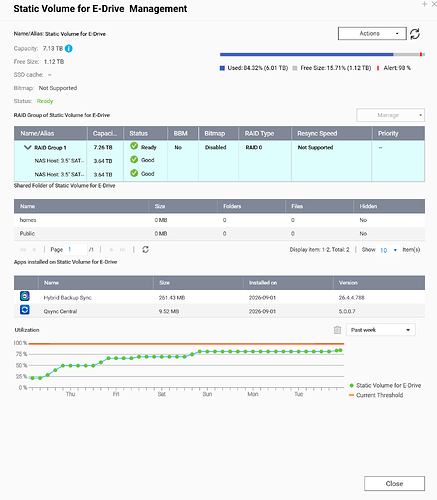Click Current Threshold chart legend

(x=376, y=395)
